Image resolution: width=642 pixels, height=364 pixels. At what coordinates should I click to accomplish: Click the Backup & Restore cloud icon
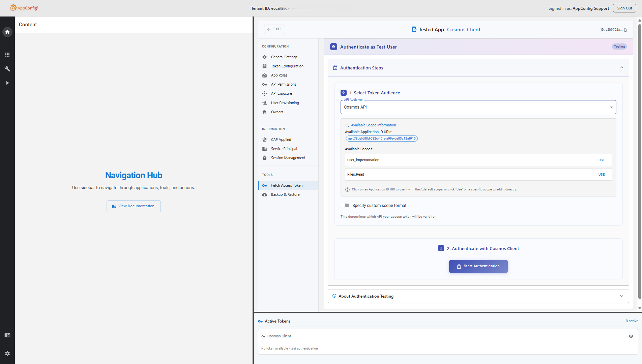pos(265,195)
